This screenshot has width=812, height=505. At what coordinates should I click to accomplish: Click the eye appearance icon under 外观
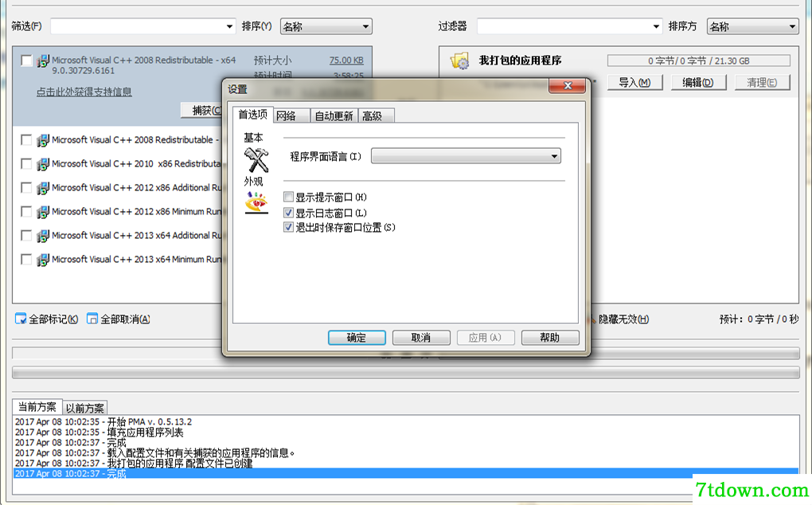256,202
